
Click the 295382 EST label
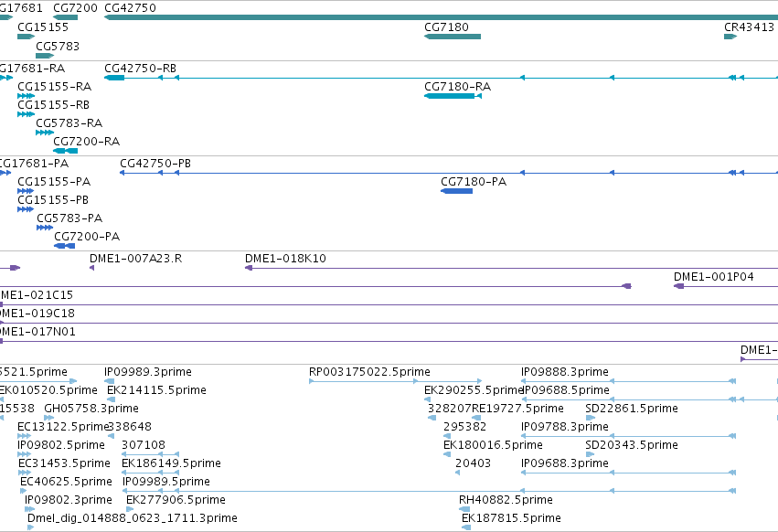click(465, 427)
